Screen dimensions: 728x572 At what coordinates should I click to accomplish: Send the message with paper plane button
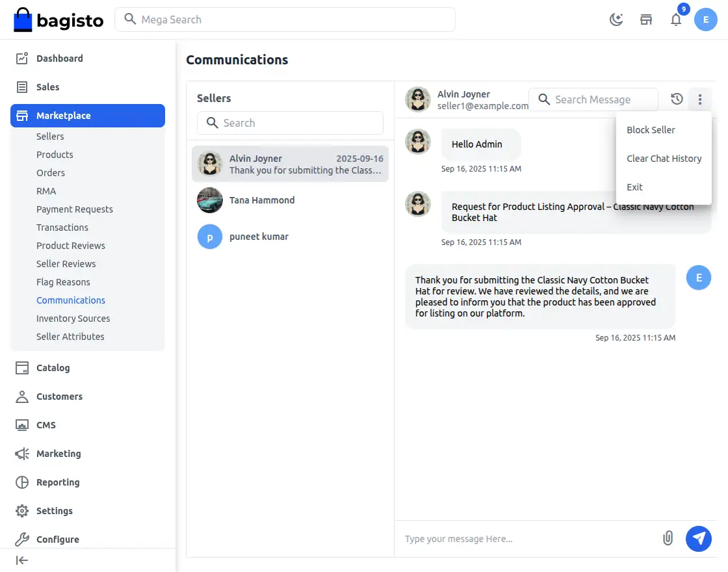coord(699,538)
